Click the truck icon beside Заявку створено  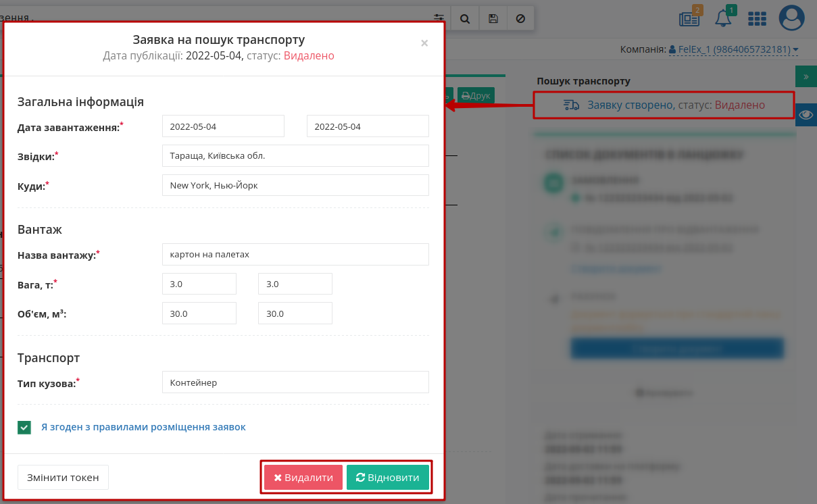572,105
